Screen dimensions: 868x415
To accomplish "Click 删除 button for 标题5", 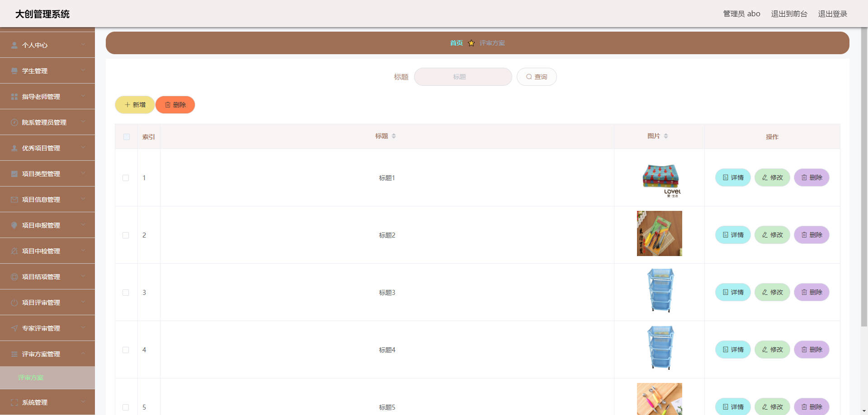I will (811, 406).
